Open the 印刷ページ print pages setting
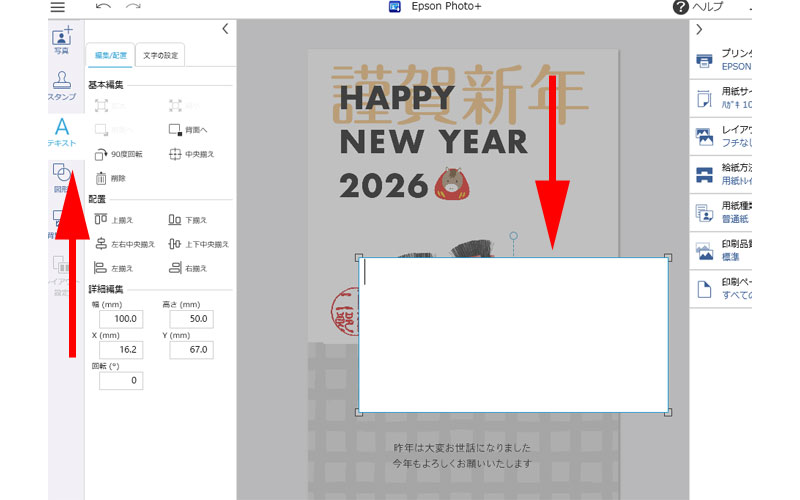Screen dimensions: 800x500 (x=720, y=289)
